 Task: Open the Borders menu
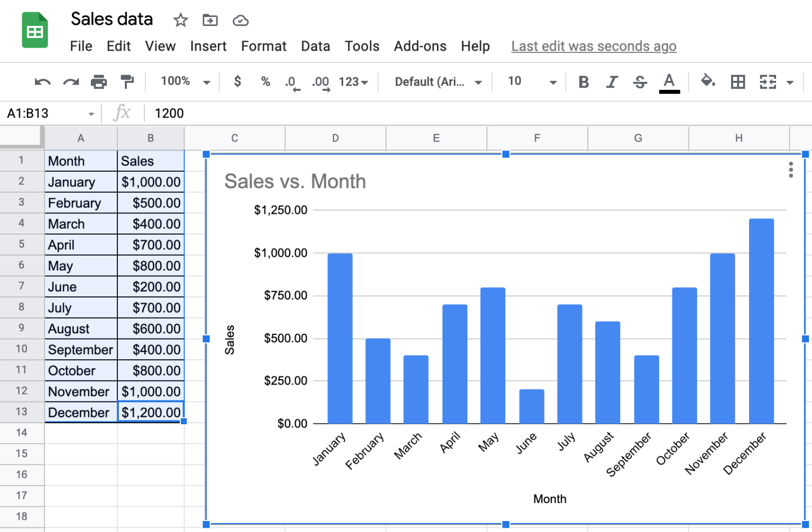(x=737, y=82)
